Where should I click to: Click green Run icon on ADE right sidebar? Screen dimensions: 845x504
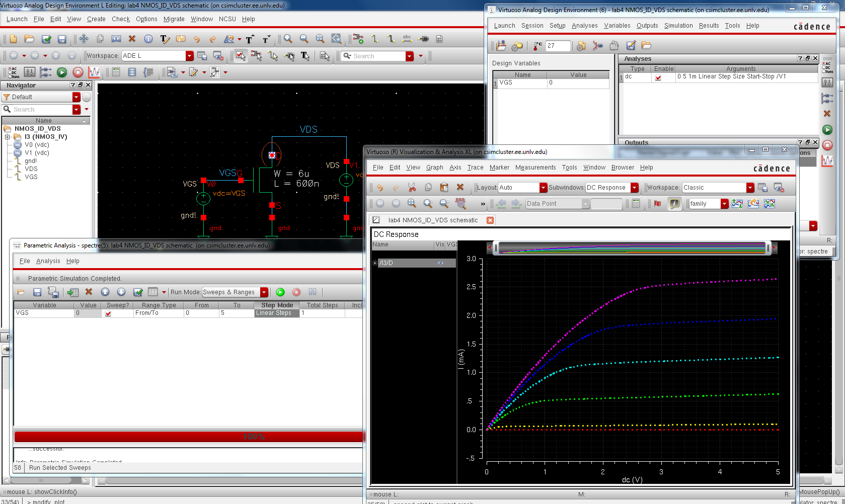point(827,130)
